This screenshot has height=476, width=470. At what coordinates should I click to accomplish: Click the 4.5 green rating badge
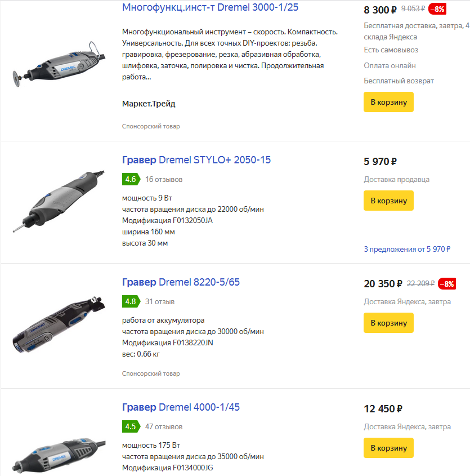tap(131, 427)
